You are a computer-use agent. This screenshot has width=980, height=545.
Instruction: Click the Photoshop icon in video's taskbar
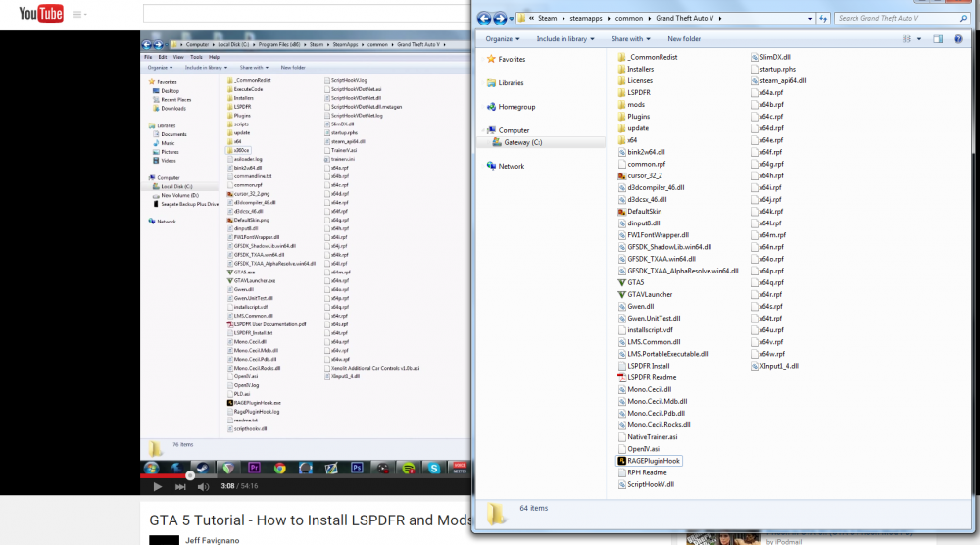point(357,468)
